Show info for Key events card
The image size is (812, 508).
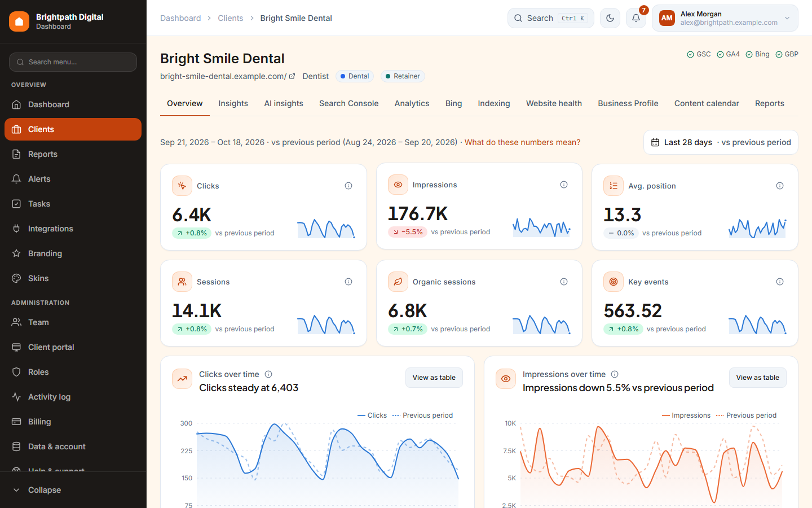(x=780, y=282)
